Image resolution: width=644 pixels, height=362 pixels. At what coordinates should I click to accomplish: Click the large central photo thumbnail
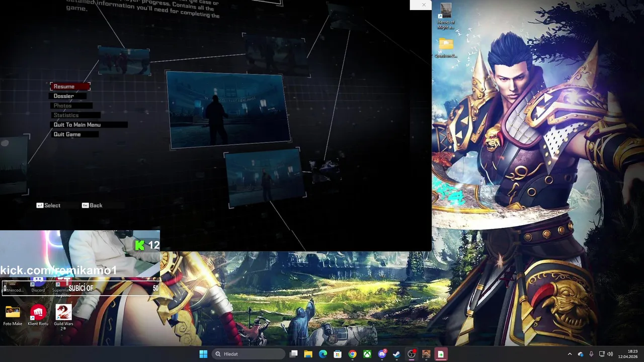tap(228, 110)
